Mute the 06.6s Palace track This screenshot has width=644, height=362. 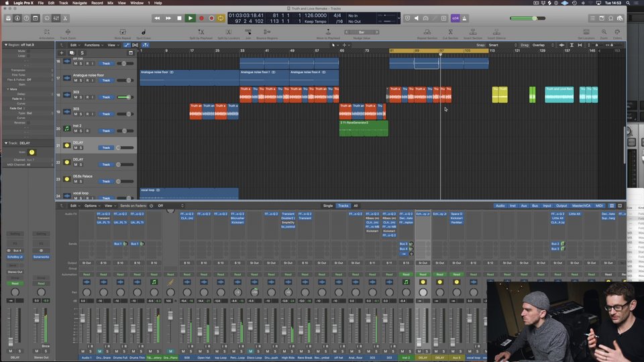(76, 182)
